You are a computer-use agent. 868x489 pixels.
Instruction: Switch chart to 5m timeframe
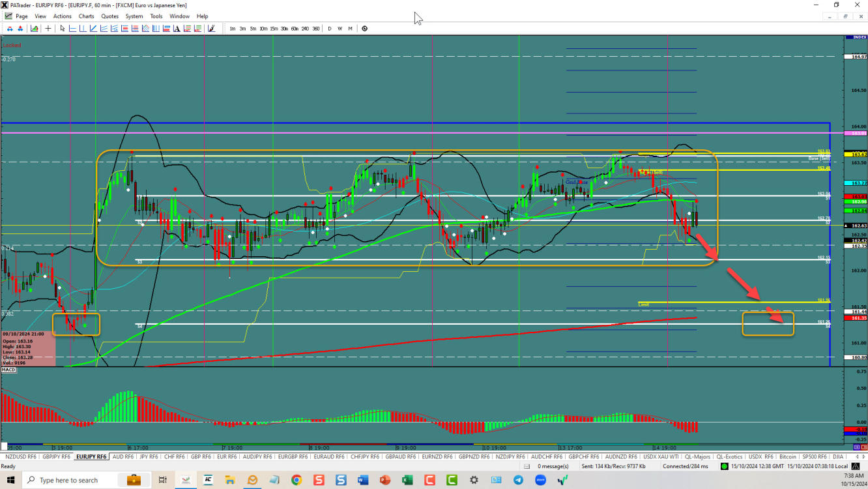(253, 29)
